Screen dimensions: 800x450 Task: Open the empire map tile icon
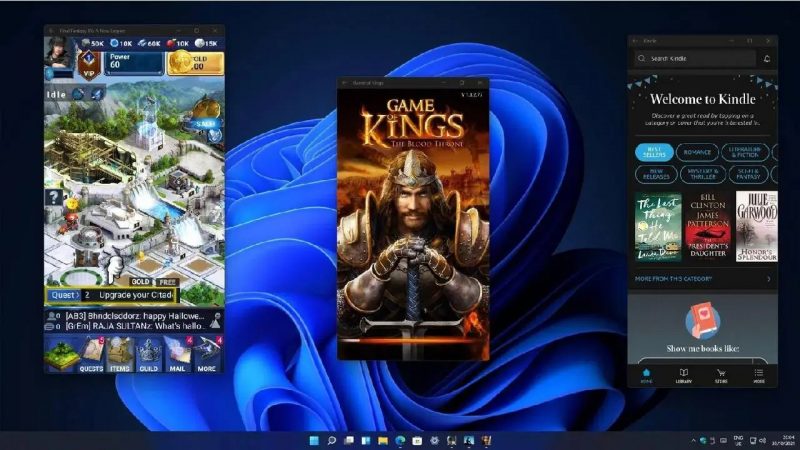click(61, 354)
